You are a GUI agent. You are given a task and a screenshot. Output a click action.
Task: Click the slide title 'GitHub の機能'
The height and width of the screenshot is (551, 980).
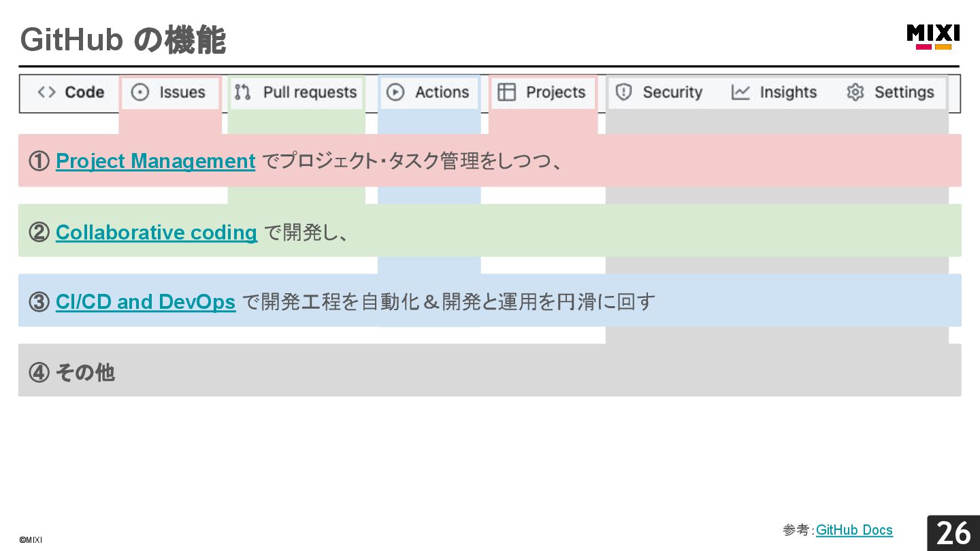point(123,40)
